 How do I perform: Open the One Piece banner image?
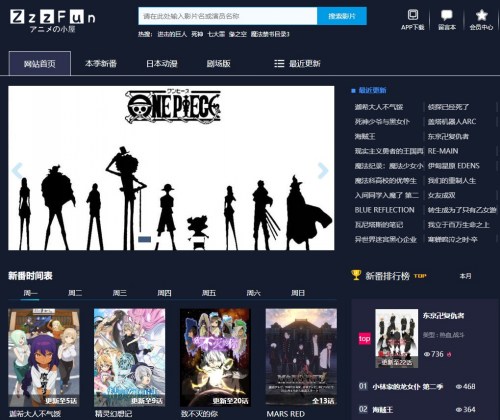171,168
